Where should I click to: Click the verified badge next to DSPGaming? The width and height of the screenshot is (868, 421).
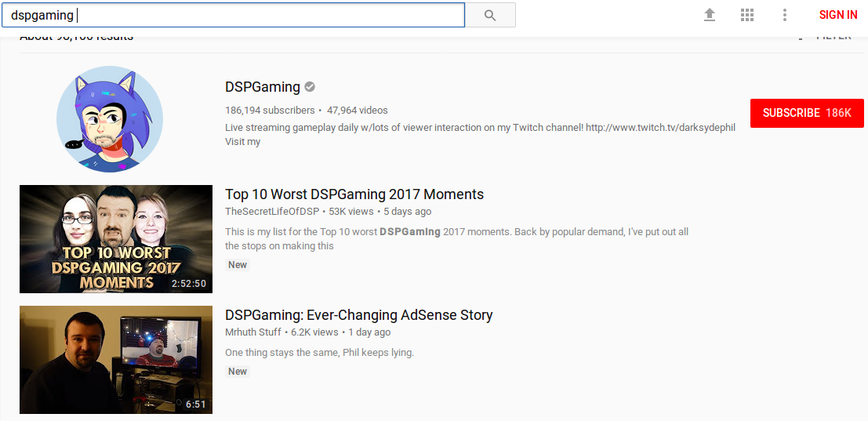click(x=310, y=87)
